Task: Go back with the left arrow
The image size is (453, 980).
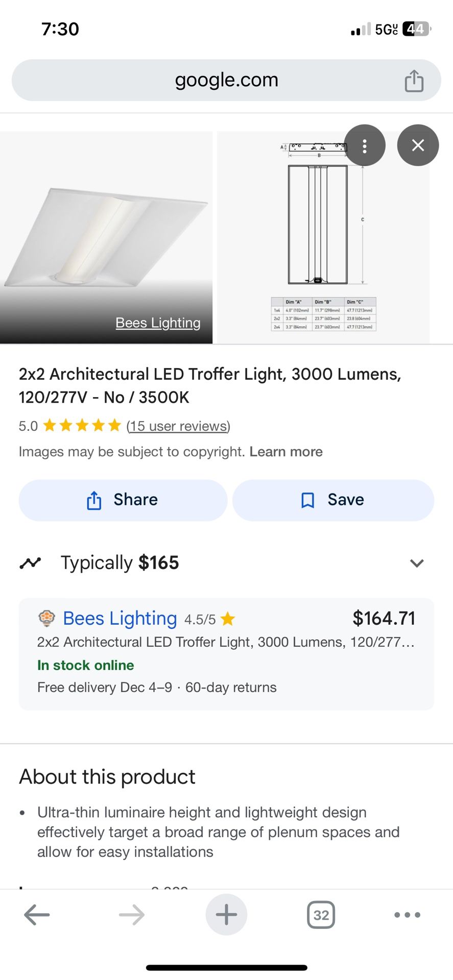Action: (37, 915)
